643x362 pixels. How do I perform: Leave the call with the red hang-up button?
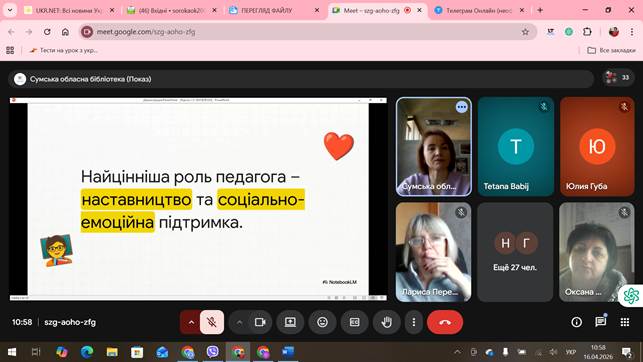tap(445, 322)
